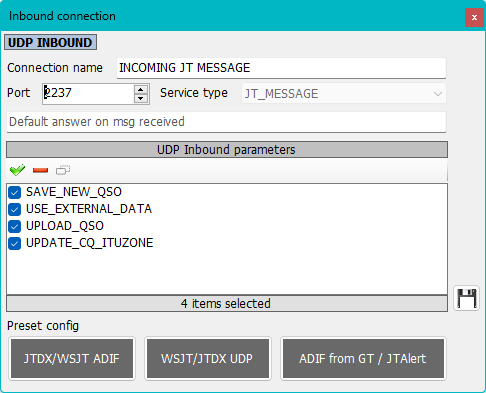The height and width of the screenshot is (393, 486).
Task: Disable UPLOAD_QSO checkbox
Action: coord(15,226)
